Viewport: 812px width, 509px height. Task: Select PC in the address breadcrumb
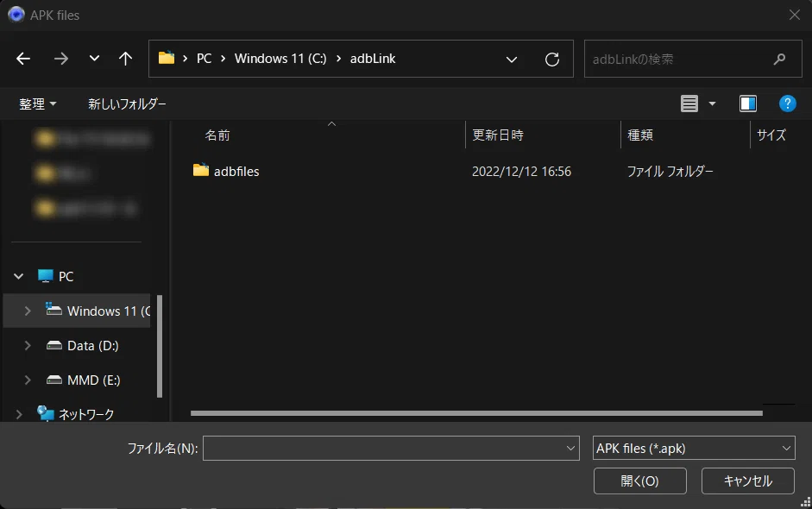click(204, 59)
